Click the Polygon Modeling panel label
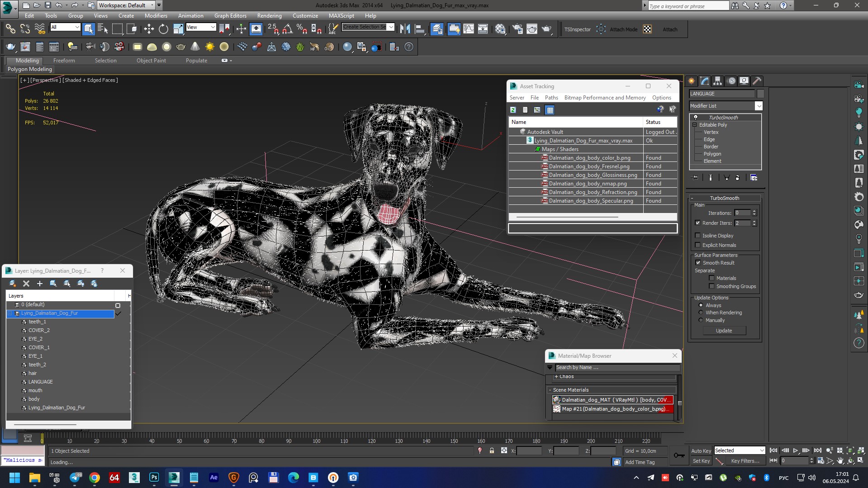The width and height of the screenshot is (868, 488). point(30,69)
